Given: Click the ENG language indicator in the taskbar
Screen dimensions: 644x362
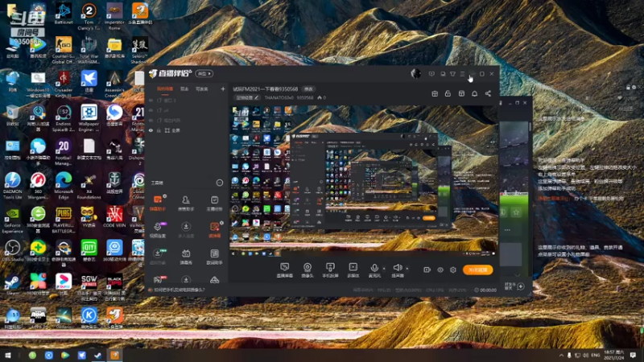Looking at the screenshot, I should pos(596,355).
